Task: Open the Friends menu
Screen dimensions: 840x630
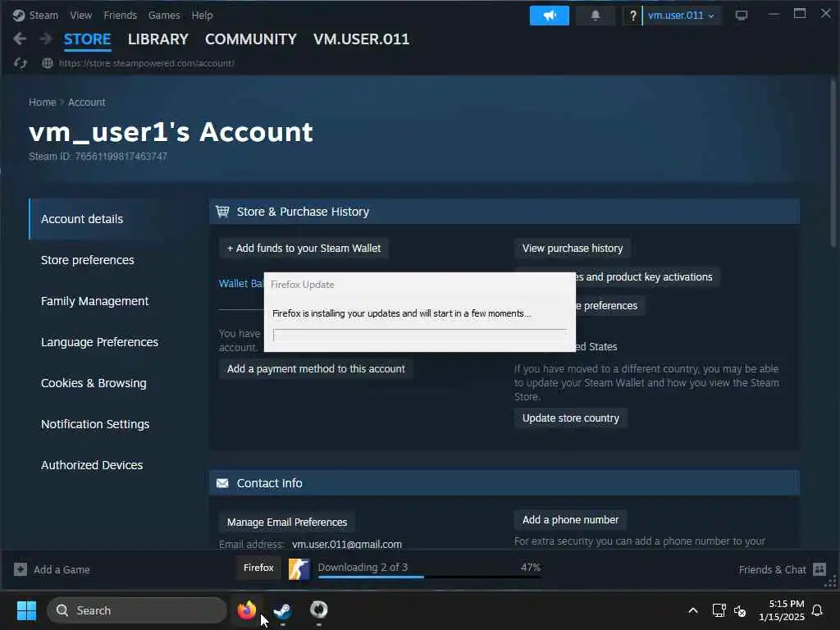Action: click(x=120, y=15)
